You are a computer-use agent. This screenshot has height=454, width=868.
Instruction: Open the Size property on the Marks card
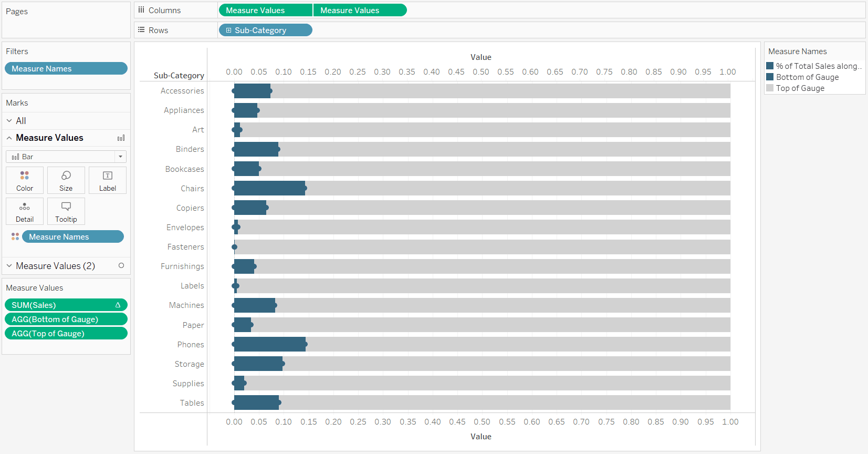[66, 180]
